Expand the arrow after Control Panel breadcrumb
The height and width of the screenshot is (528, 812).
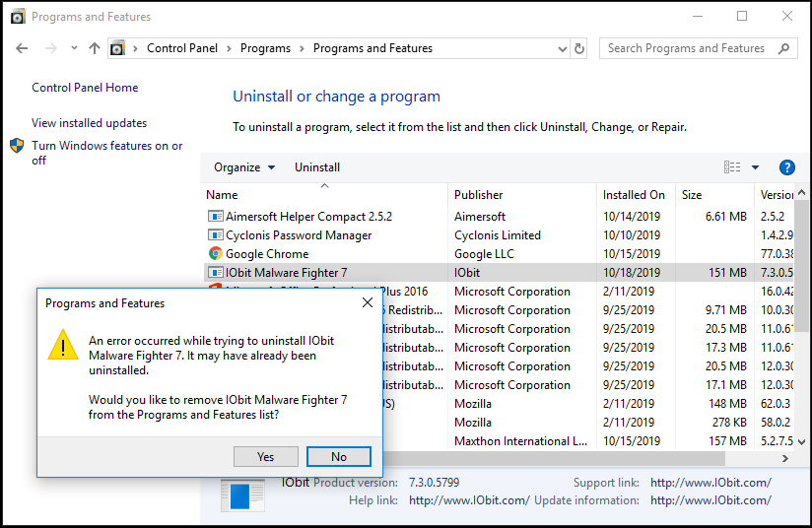[229, 48]
